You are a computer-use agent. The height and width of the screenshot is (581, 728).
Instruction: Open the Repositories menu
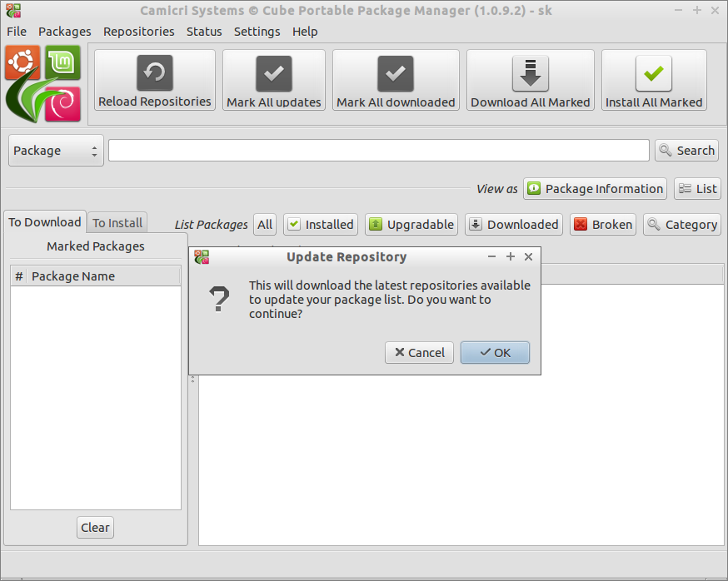point(138,32)
